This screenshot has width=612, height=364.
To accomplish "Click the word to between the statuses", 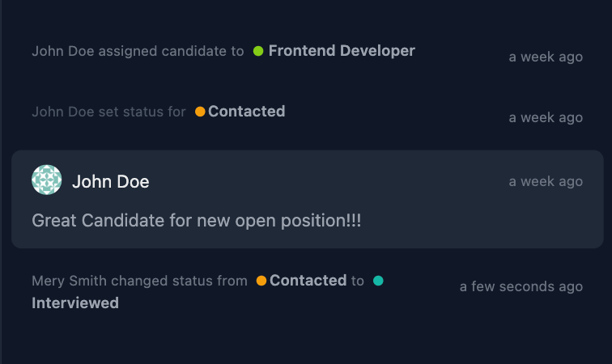I will [358, 281].
